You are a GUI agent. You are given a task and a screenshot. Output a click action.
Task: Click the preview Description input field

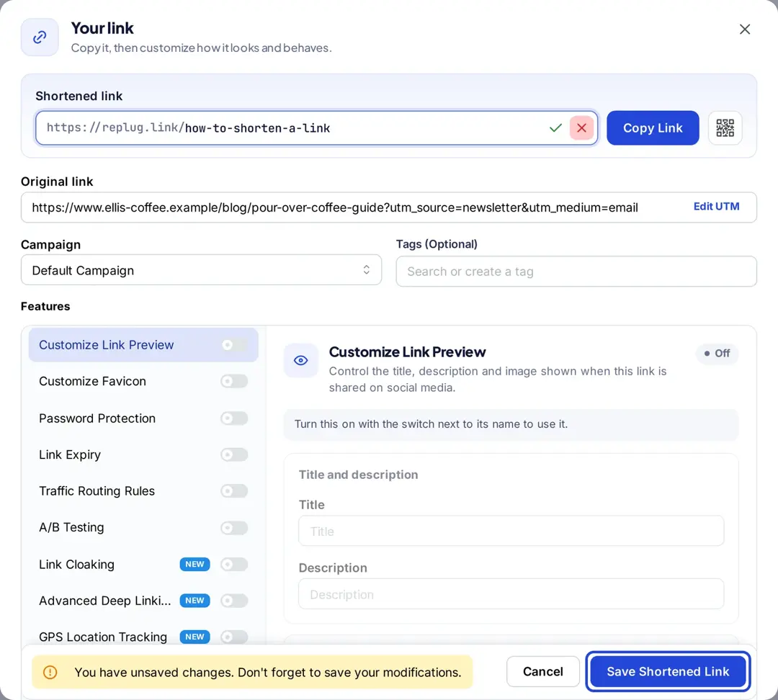tap(511, 594)
